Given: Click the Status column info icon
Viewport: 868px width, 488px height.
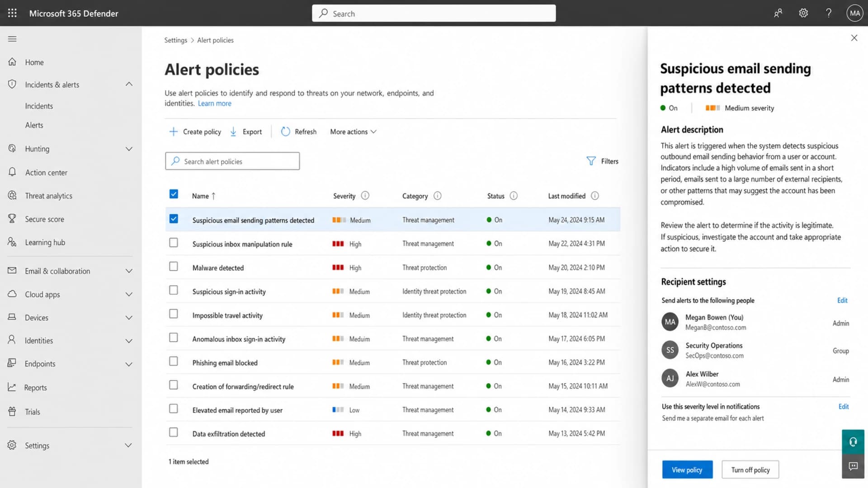Looking at the screenshot, I should (x=514, y=196).
